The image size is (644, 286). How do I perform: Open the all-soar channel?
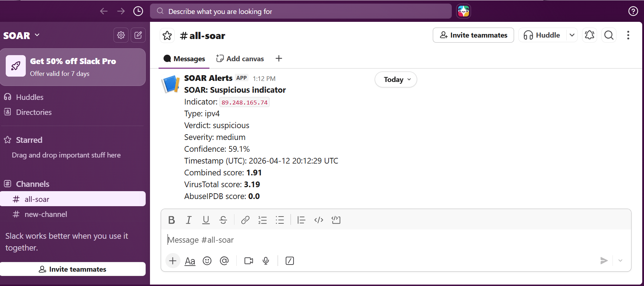click(73, 199)
